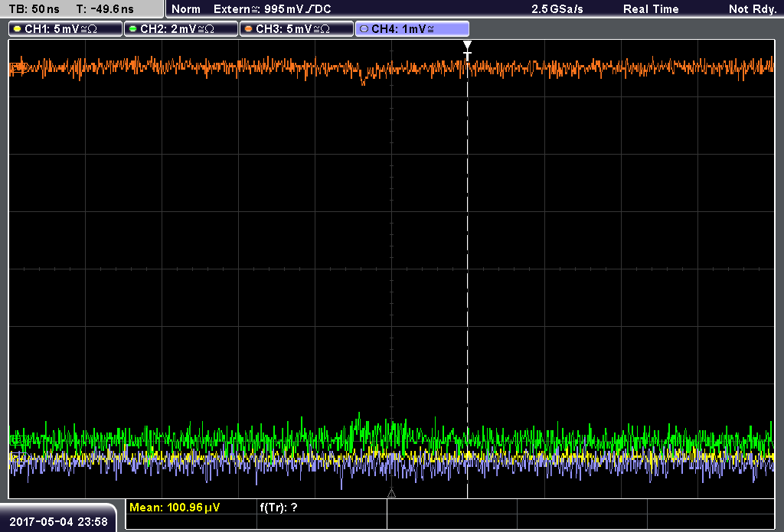The height and width of the screenshot is (532, 784).
Task: Click the Not Rdy. status indicator
Action: tap(753, 9)
